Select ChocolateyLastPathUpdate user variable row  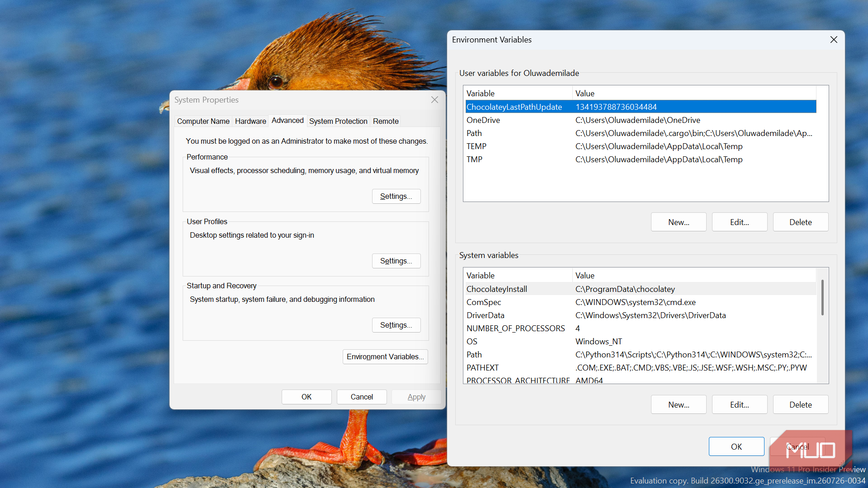pos(641,107)
